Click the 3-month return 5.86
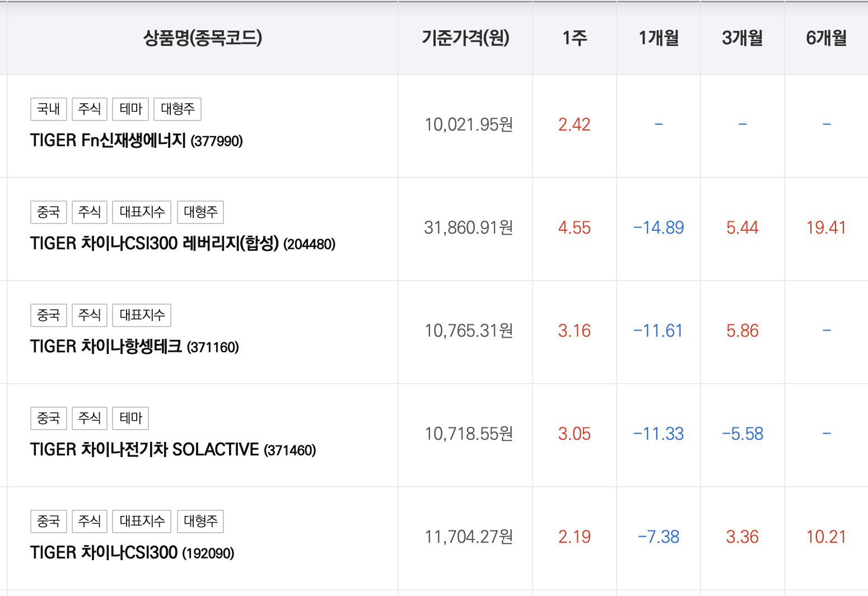868x596 pixels. coord(743,330)
